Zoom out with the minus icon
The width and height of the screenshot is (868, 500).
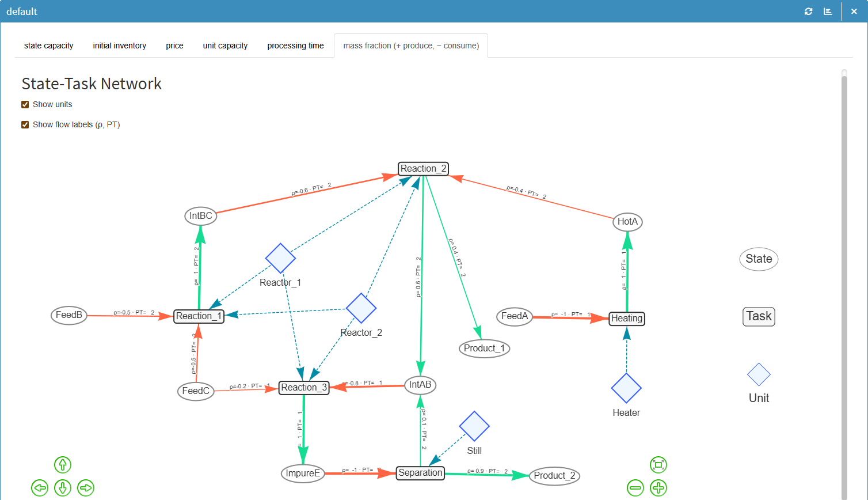point(635,488)
